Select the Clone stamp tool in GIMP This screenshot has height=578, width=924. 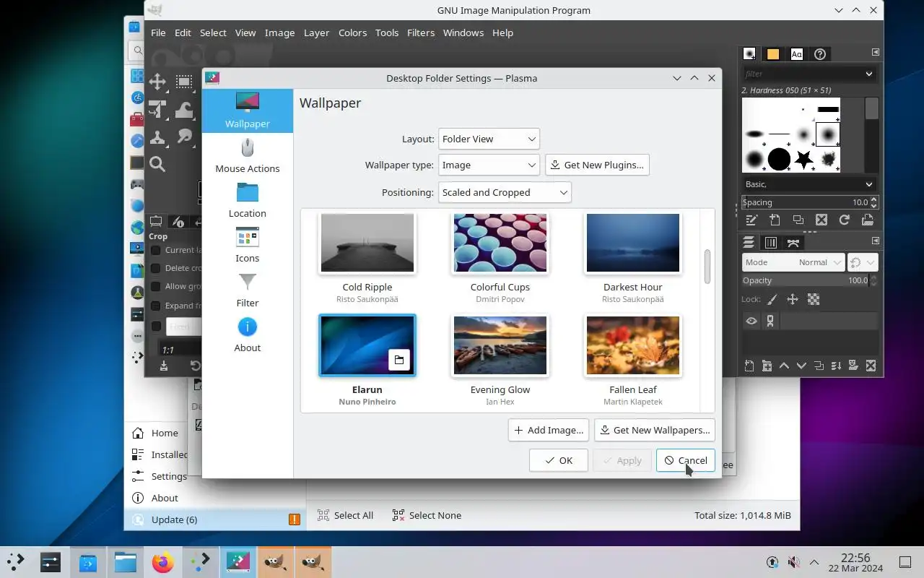pos(157,137)
